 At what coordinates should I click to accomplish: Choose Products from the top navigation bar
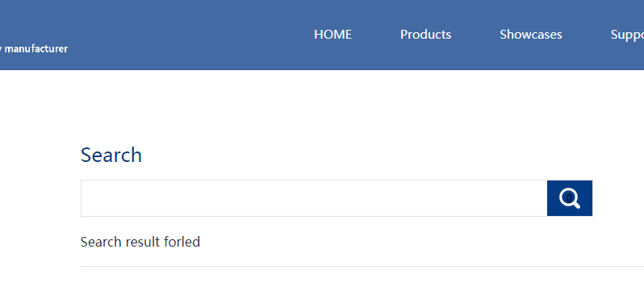(x=425, y=35)
